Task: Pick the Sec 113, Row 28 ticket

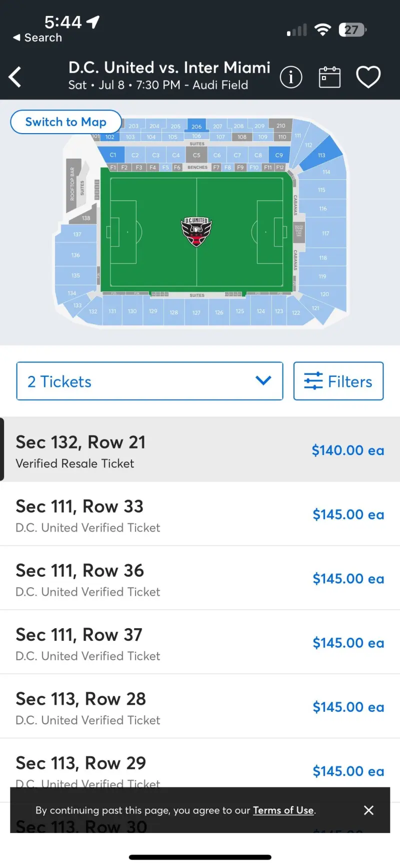Action: click(x=200, y=706)
